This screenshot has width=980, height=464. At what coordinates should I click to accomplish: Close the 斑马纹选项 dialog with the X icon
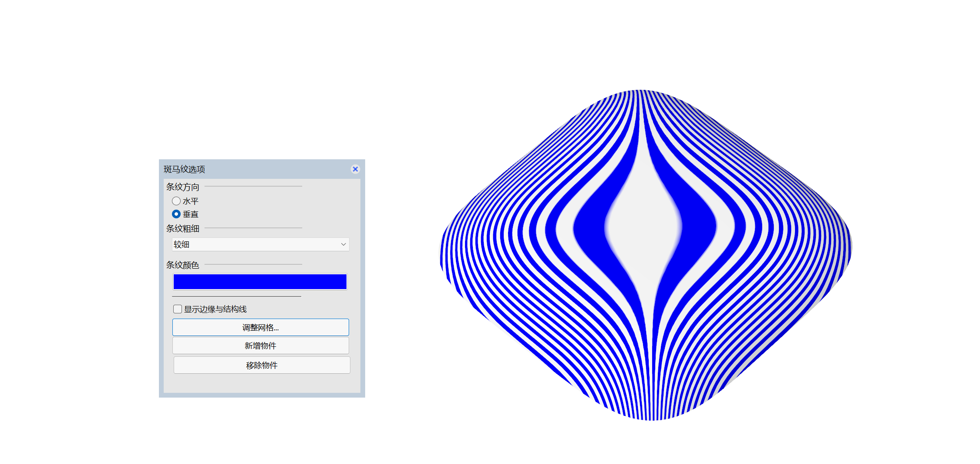[x=356, y=169]
